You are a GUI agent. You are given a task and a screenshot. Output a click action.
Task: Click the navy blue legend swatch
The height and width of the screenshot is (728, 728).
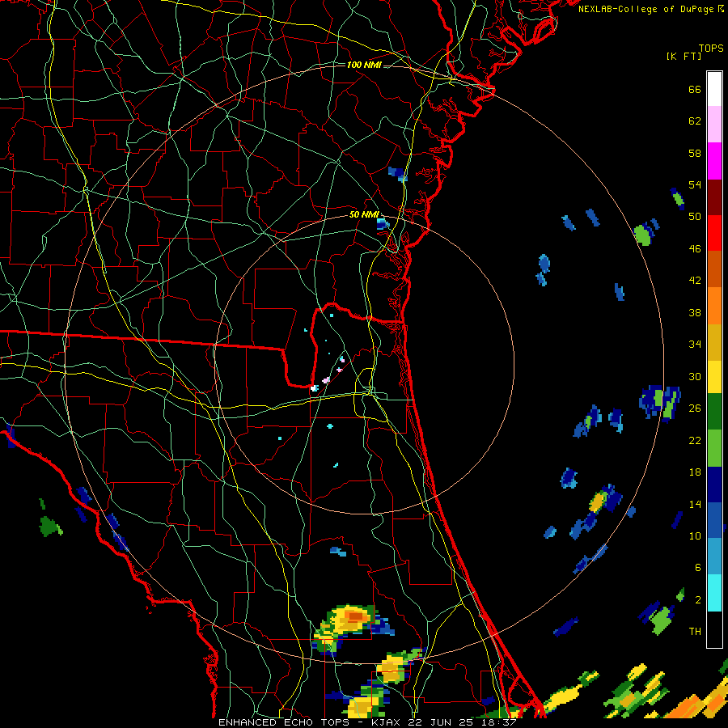pyautogui.click(x=714, y=485)
